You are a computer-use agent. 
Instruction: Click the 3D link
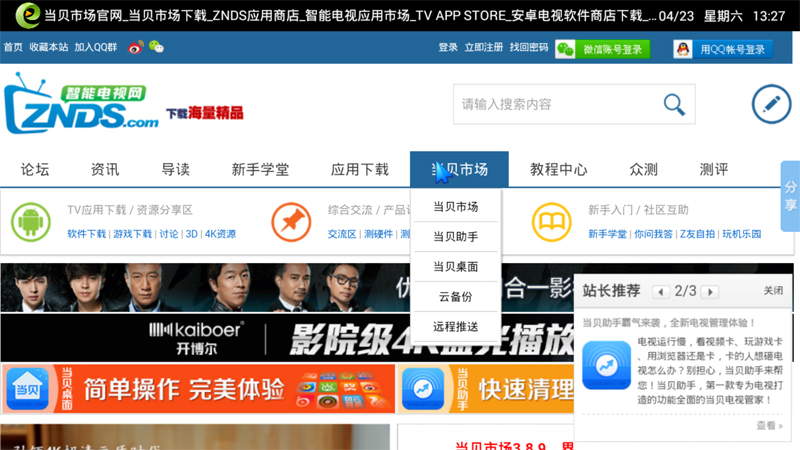point(191,234)
